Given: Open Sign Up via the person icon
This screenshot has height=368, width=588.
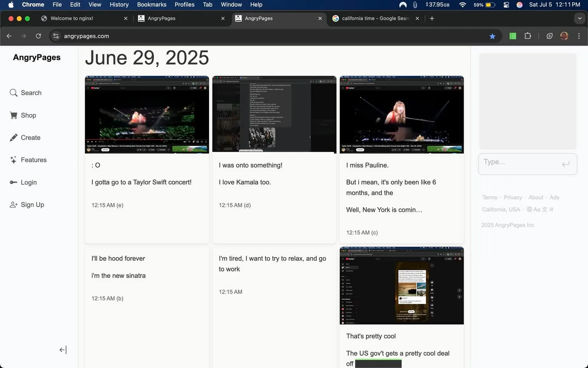Looking at the screenshot, I should (x=13, y=204).
